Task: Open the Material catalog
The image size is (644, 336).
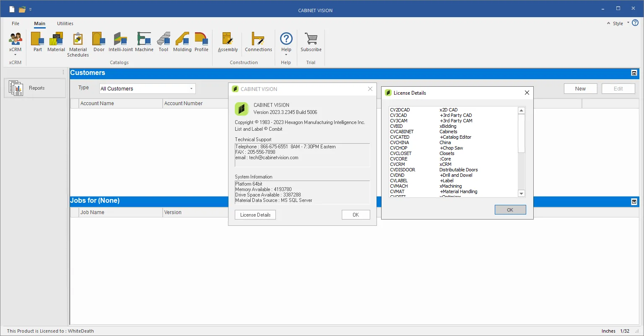Action: coord(56,42)
